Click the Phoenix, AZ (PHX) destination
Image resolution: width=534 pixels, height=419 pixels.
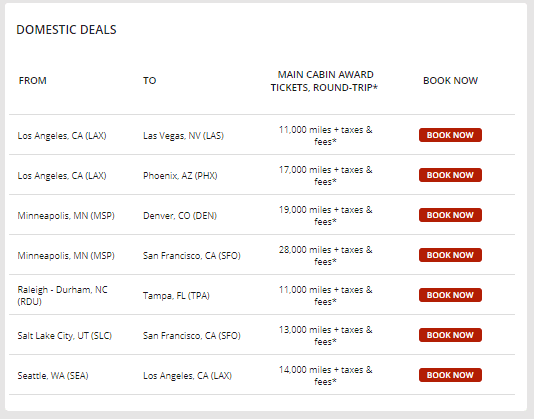[x=180, y=175]
